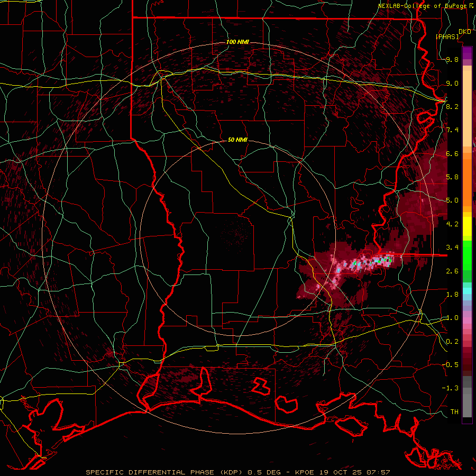Click the 2.6 legend tick label
This screenshot has width=476, height=476.
click(452, 271)
